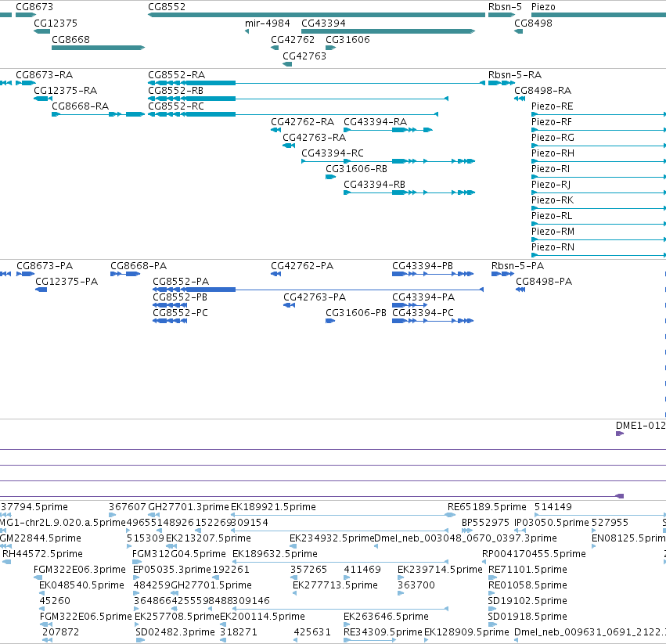Click the DME1-012 purple feature

pyautogui.click(x=620, y=434)
